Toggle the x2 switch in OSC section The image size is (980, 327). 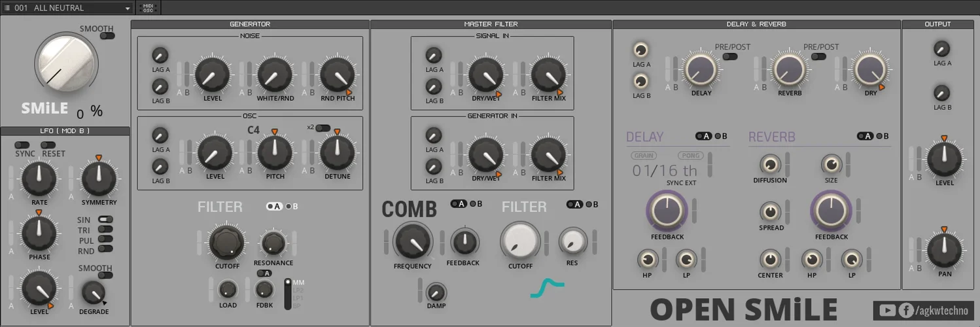[323, 128]
